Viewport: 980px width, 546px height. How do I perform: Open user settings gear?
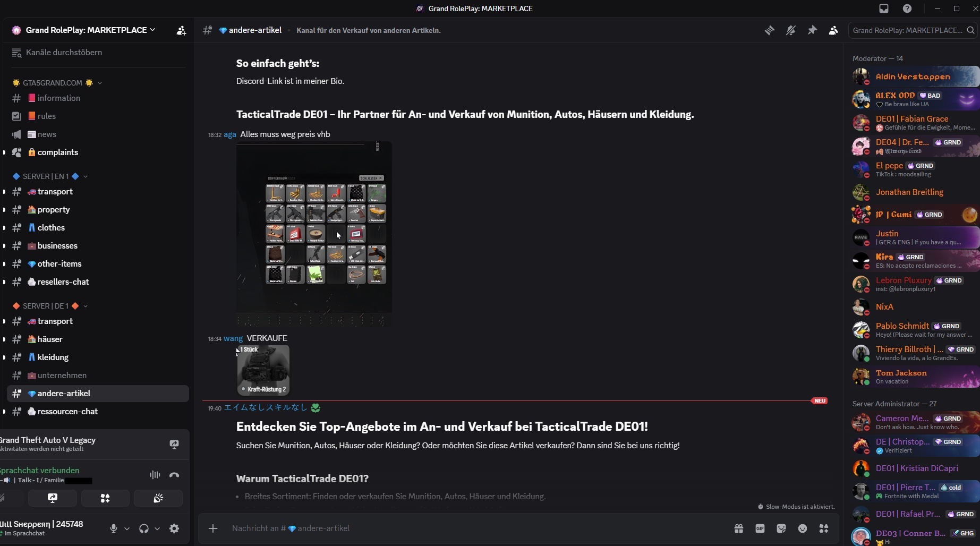(x=174, y=528)
